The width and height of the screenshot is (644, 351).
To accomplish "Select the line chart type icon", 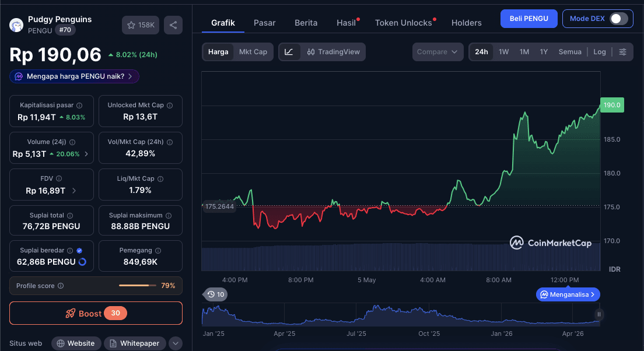I will [289, 52].
